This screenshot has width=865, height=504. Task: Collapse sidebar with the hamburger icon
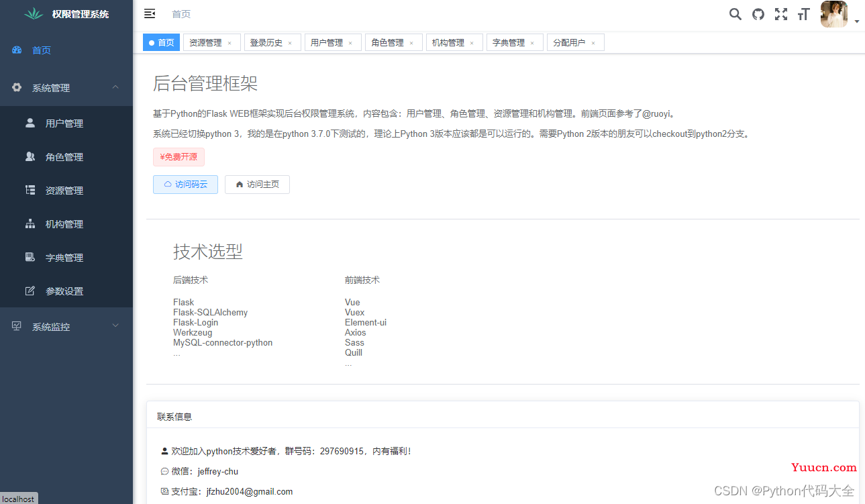click(x=150, y=13)
